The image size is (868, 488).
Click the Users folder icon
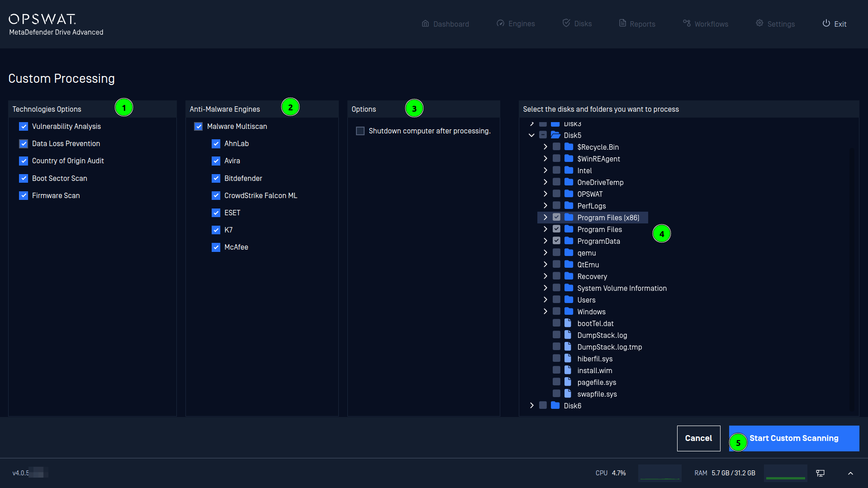569,300
